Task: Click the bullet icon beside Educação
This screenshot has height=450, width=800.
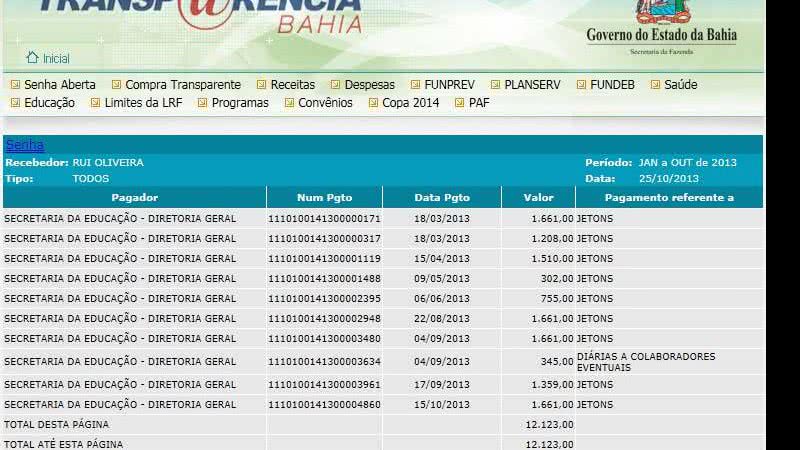Action: (x=15, y=103)
